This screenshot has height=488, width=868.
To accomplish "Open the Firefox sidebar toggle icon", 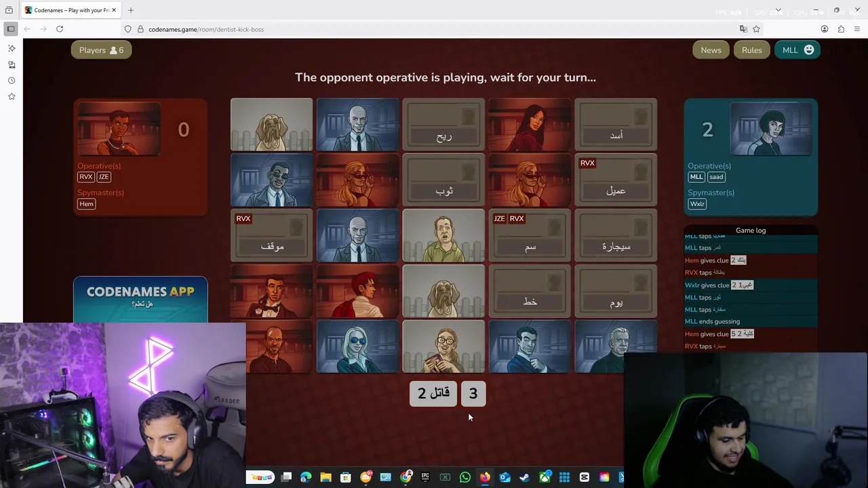I will coord(10,29).
